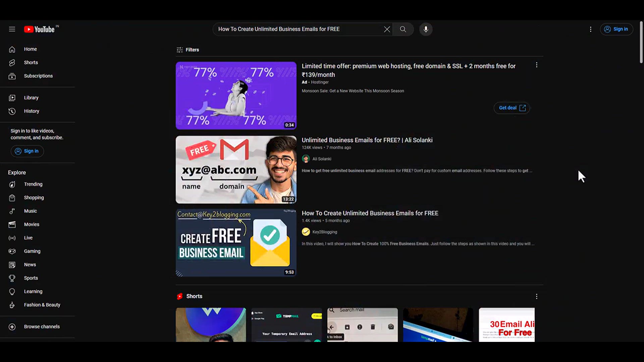This screenshot has width=644, height=362.
Task: Open 'How To Create Unlimited Business Emails' title
Action: [370, 213]
